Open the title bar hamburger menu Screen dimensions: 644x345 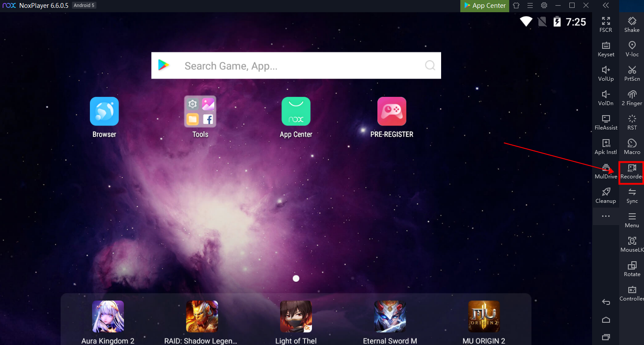point(530,6)
